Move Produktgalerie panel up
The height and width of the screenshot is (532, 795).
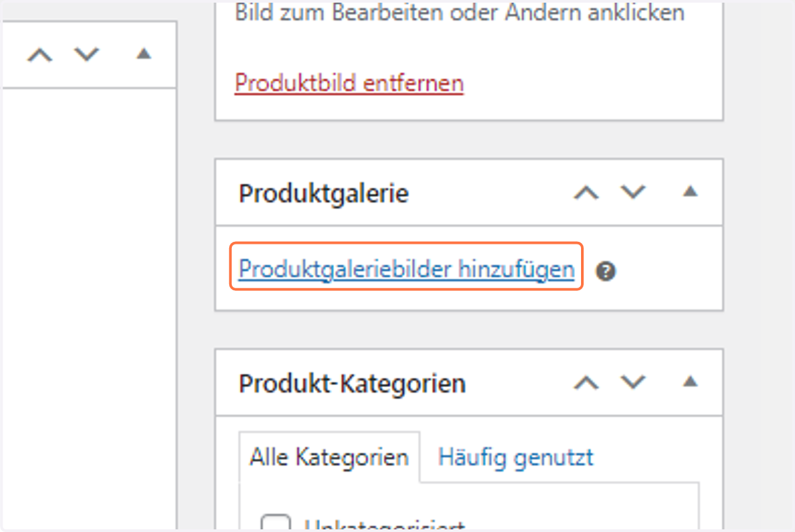point(586,193)
